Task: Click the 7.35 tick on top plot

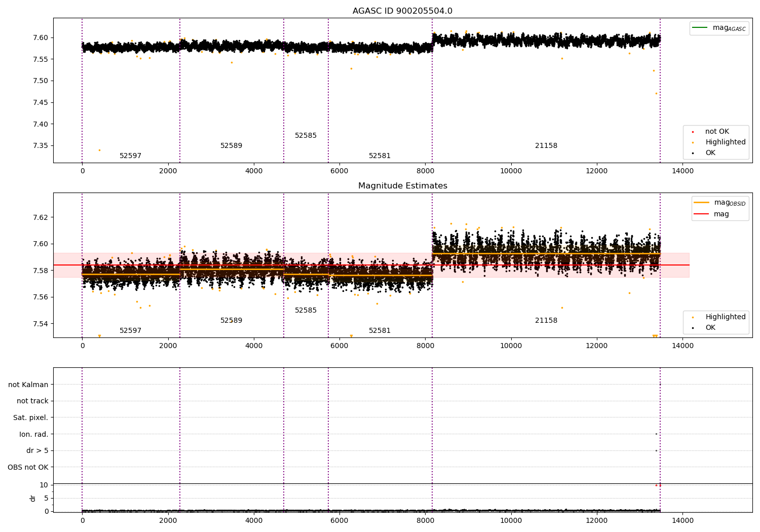Action: click(x=41, y=146)
